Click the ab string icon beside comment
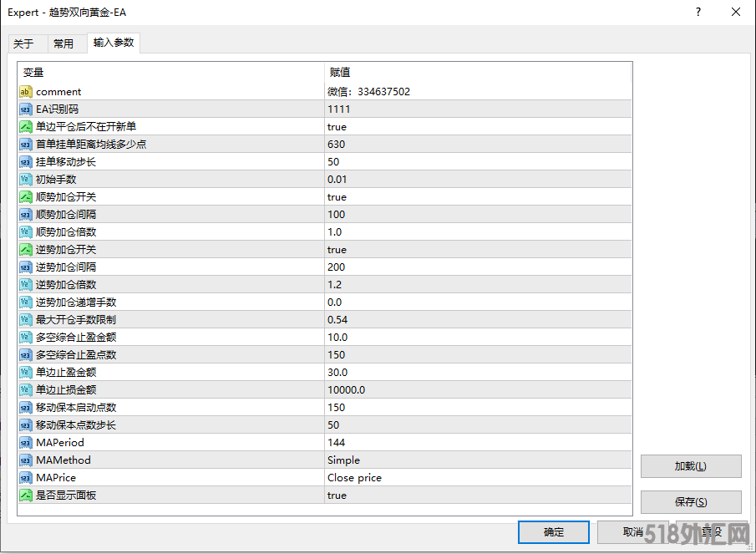756x554 pixels. tap(26, 91)
